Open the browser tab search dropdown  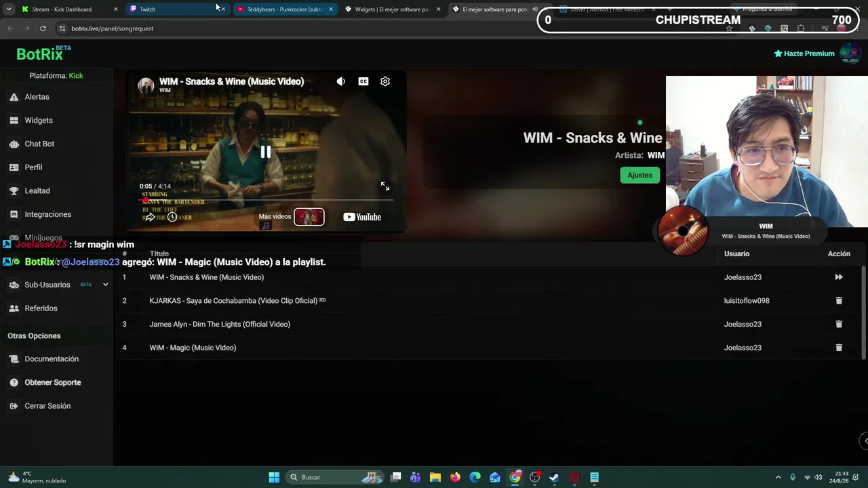[9, 9]
